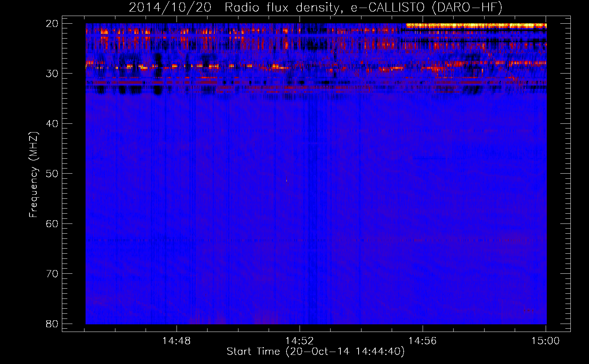
Task: Click the 60 MHz frequency tick label
Action: click(x=52, y=224)
